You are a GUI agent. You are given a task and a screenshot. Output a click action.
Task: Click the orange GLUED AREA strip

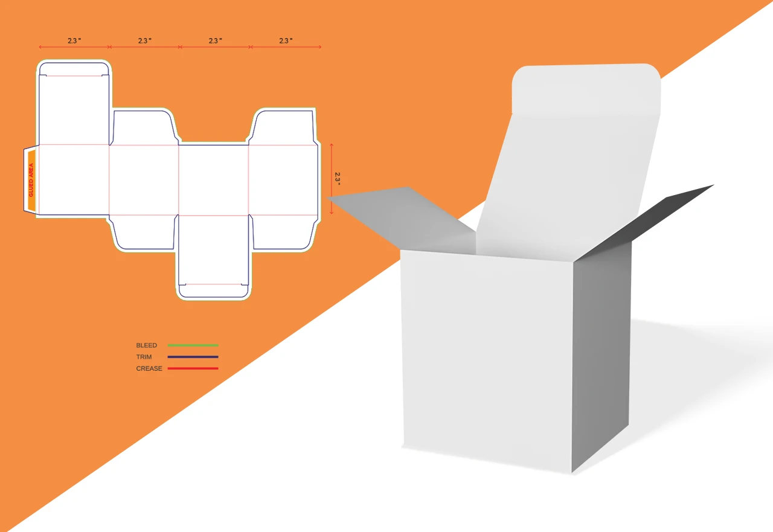32,180
